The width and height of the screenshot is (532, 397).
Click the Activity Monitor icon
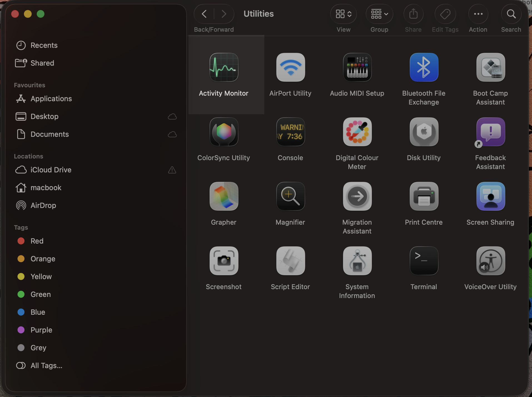(x=224, y=68)
